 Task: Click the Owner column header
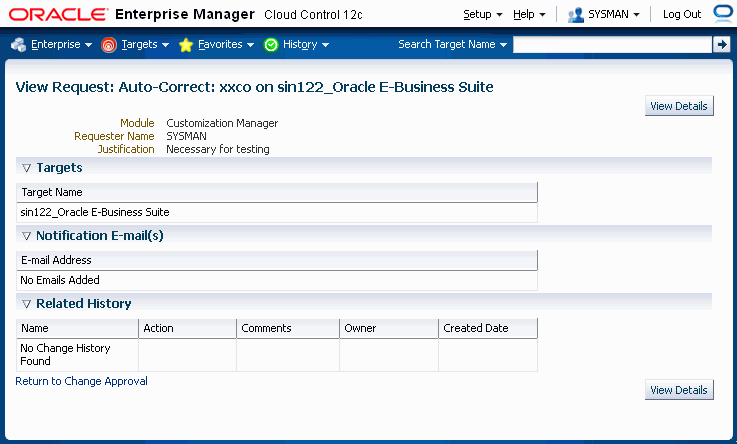[x=389, y=328]
